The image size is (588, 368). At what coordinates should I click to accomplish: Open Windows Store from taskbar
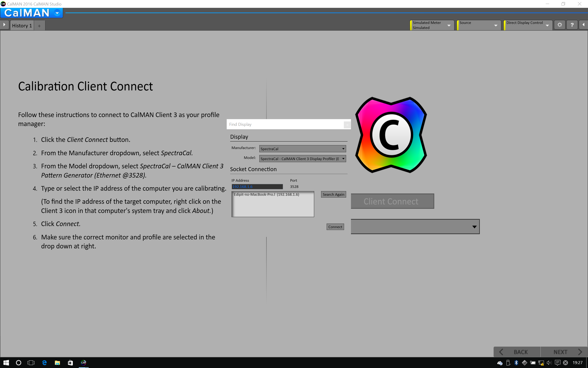70,363
